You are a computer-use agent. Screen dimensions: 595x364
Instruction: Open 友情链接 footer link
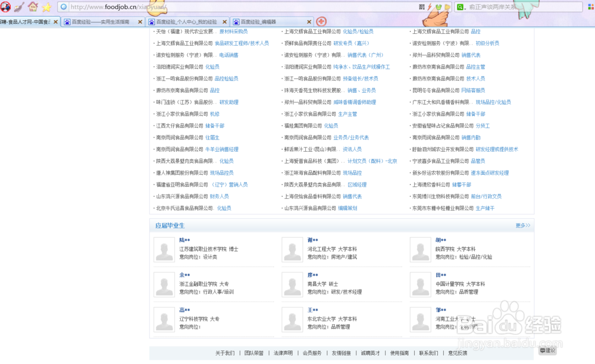341,353
